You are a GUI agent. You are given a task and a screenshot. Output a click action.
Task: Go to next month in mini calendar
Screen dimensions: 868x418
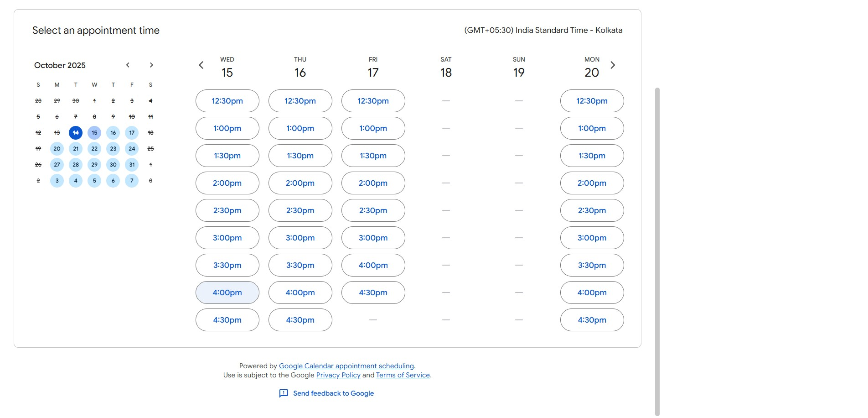tap(151, 65)
